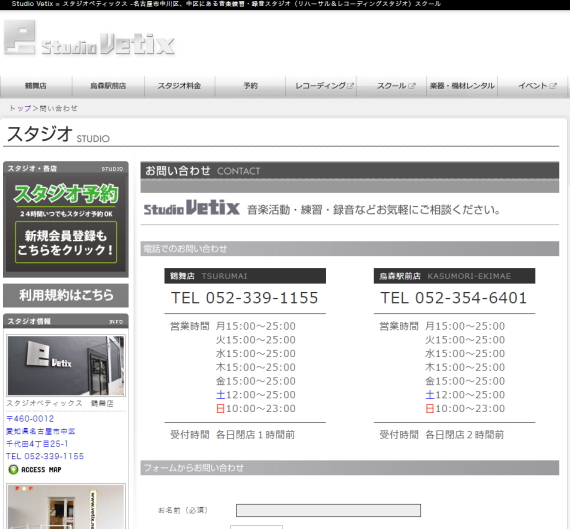
Task: Click the 鶴舞店 building photo thumbnail
Action: tap(66, 365)
